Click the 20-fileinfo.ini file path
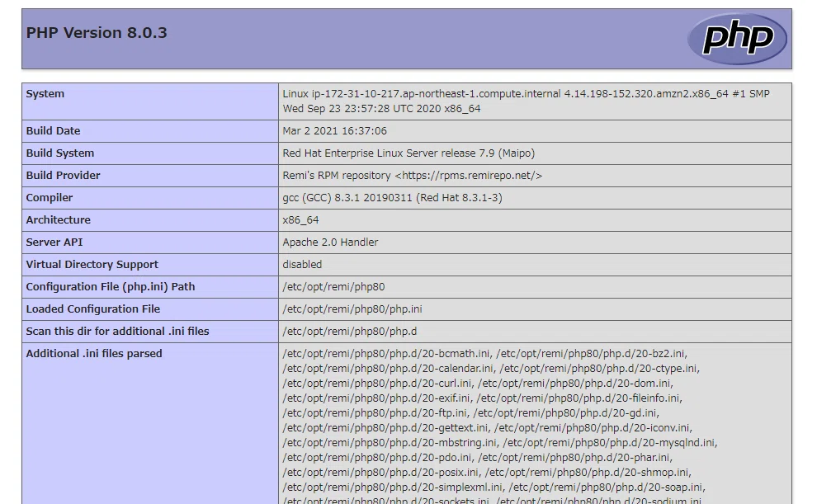Screen dimensions: 817x504 coord(578,398)
